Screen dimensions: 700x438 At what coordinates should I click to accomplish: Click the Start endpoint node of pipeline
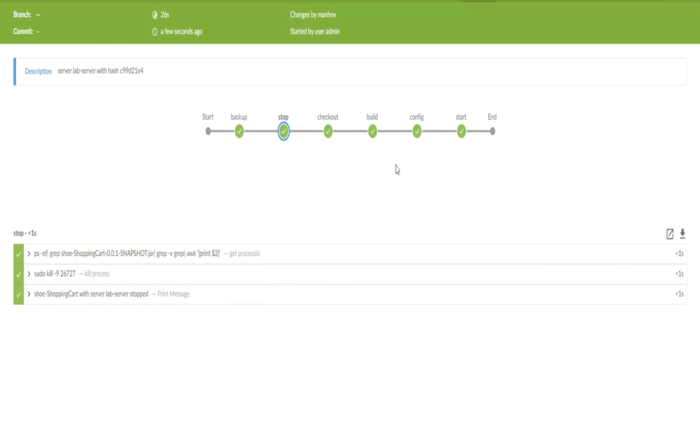208,131
